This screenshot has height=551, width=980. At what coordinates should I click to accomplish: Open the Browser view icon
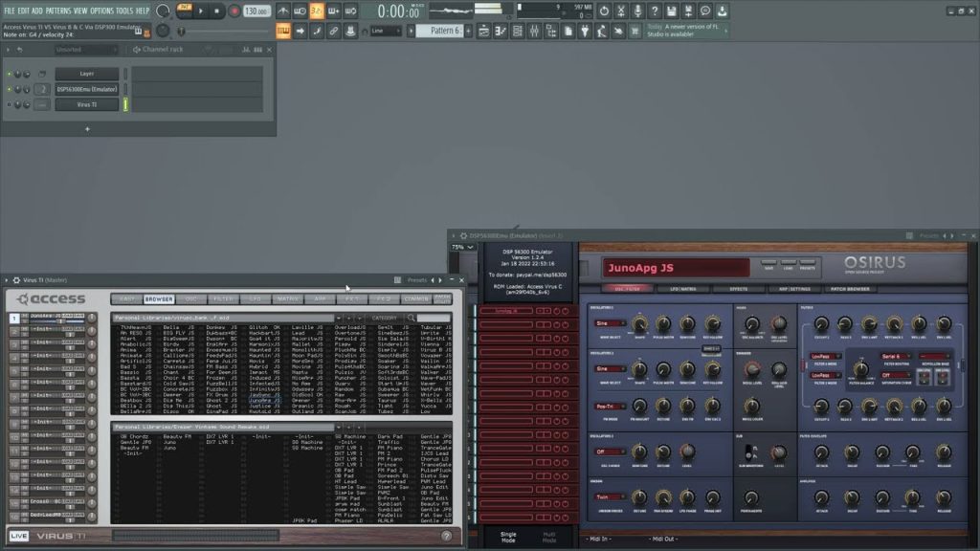coord(551,31)
